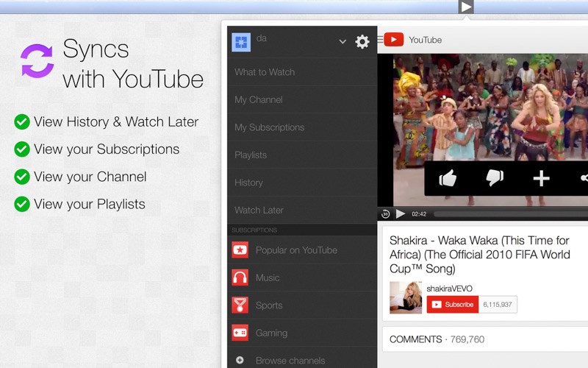Screen dimensions: 588x368
Task: Click the video title Shakira - Waka Waka
Action: point(480,254)
